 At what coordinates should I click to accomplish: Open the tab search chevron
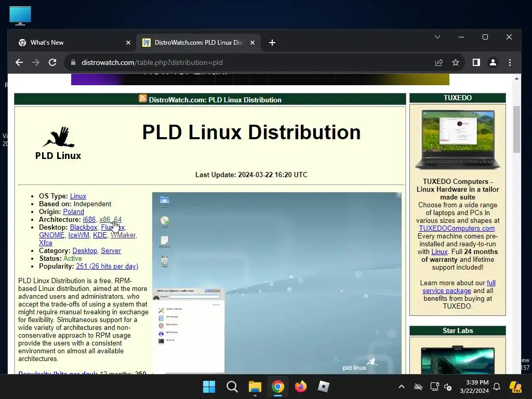pyautogui.click(x=437, y=37)
